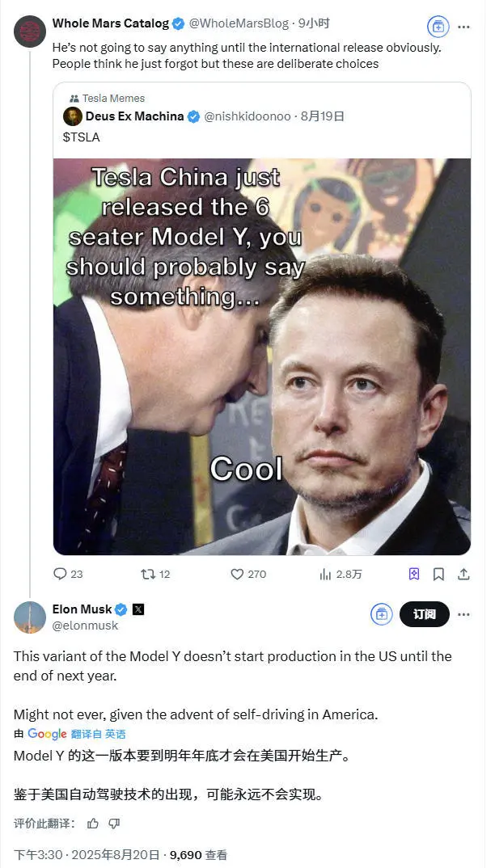This screenshot has width=495, height=868.
Task: Open more options menu on Elon's post
Action: coord(463,614)
